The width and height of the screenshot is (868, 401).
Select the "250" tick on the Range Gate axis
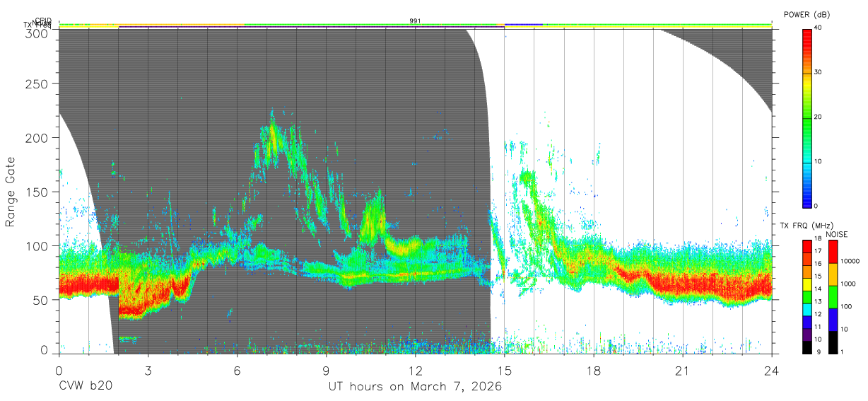point(37,84)
